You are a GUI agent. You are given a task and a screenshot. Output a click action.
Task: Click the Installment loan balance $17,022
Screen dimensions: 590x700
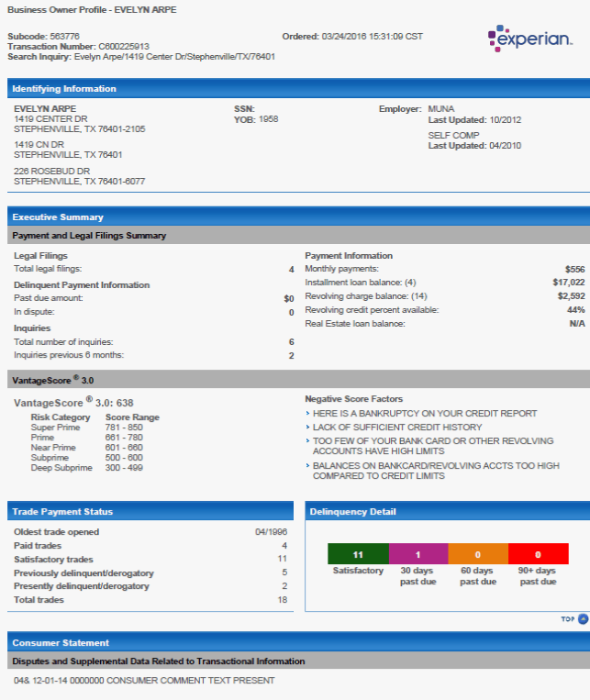tap(569, 283)
